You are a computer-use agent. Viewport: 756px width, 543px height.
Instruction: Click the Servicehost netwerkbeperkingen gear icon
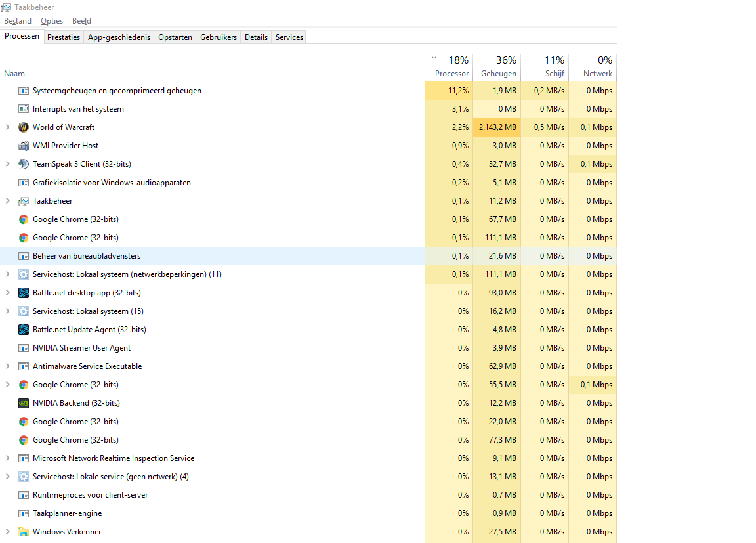tap(23, 274)
